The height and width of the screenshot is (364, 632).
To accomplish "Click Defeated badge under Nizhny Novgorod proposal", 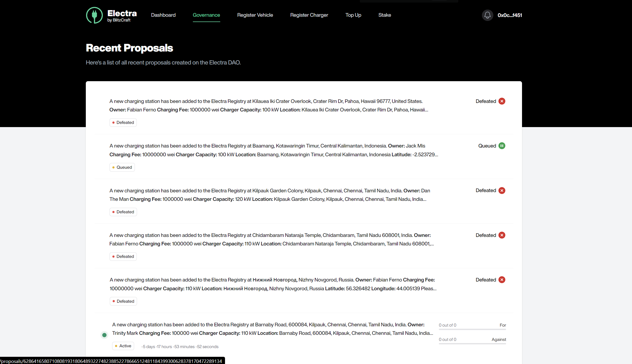I will pos(123,301).
